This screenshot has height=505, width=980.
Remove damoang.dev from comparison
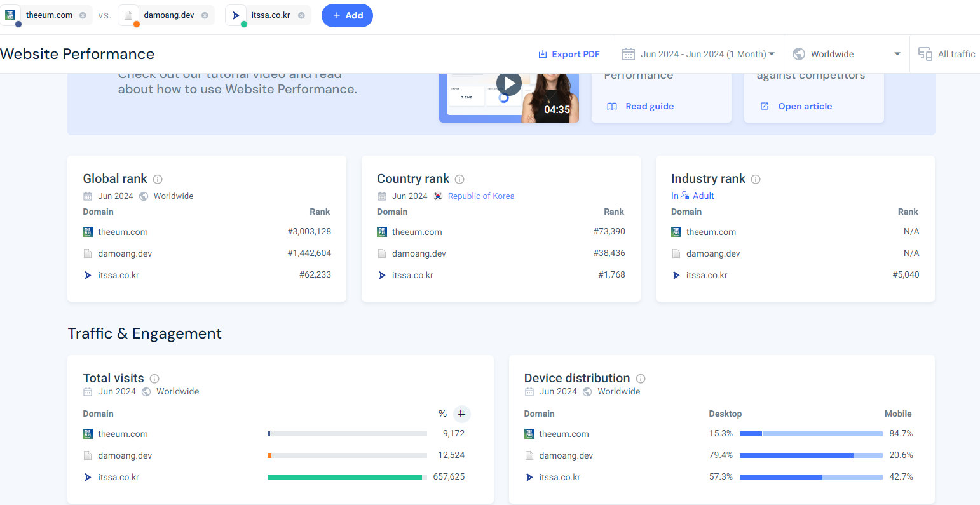pyautogui.click(x=205, y=15)
